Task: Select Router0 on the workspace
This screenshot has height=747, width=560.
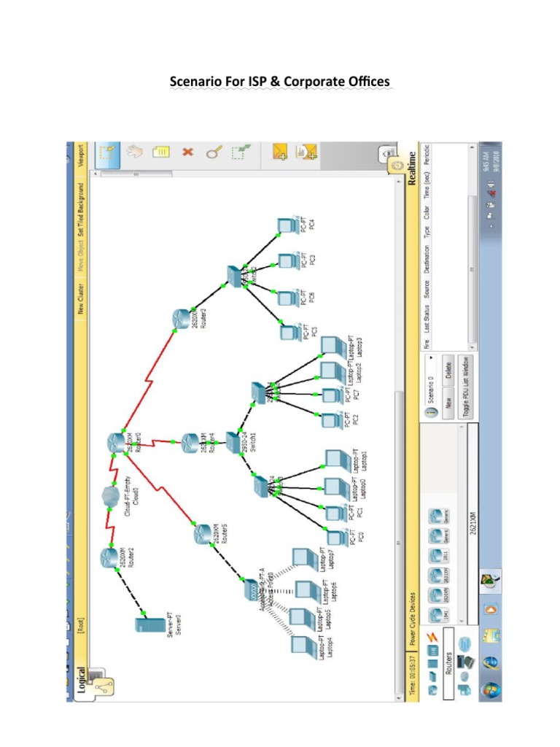Action: pos(116,443)
